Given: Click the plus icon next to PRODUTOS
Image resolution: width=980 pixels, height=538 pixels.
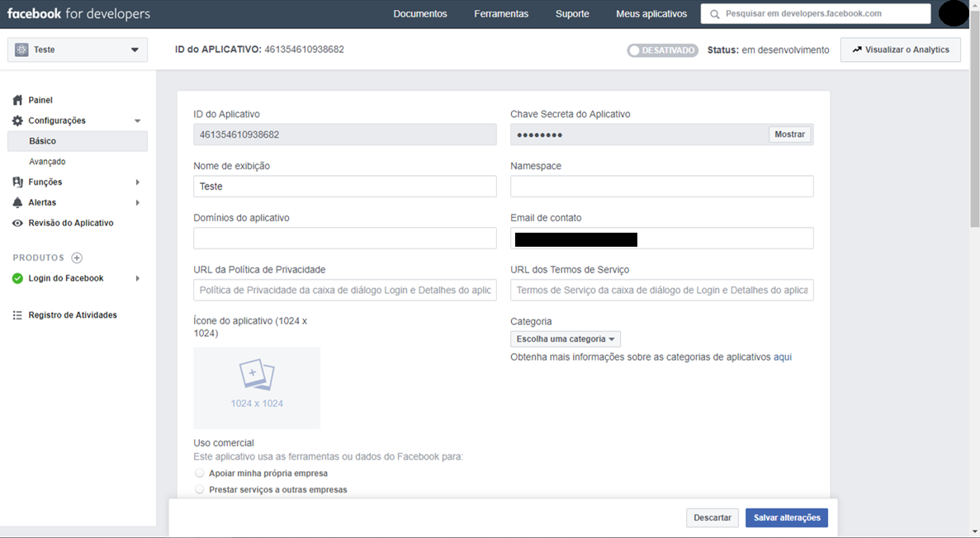Looking at the screenshot, I should [77, 257].
